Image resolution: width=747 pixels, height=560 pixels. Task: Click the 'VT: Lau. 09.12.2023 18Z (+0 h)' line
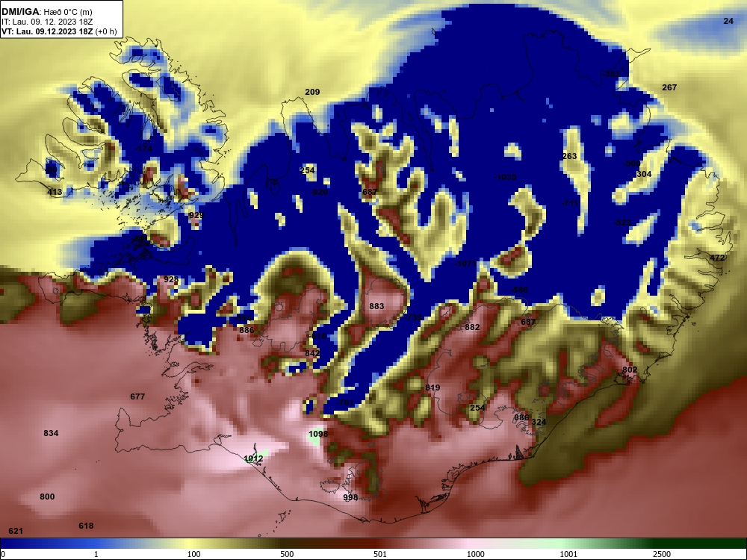(x=59, y=31)
